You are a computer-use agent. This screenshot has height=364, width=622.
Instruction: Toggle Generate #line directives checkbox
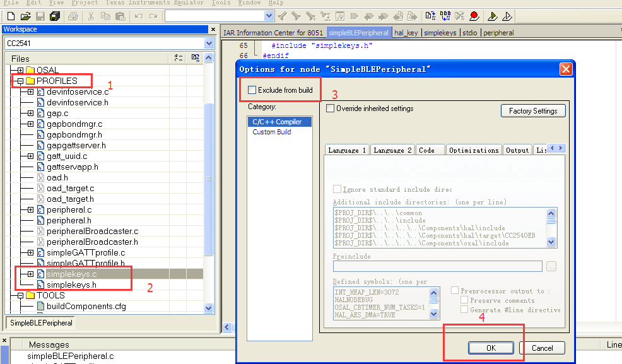pyautogui.click(x=464, y=309)
